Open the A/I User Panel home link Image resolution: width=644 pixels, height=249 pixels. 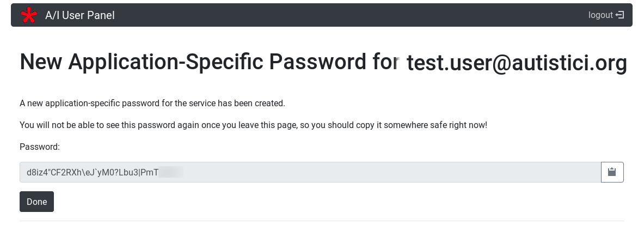(x=80, y=15)
